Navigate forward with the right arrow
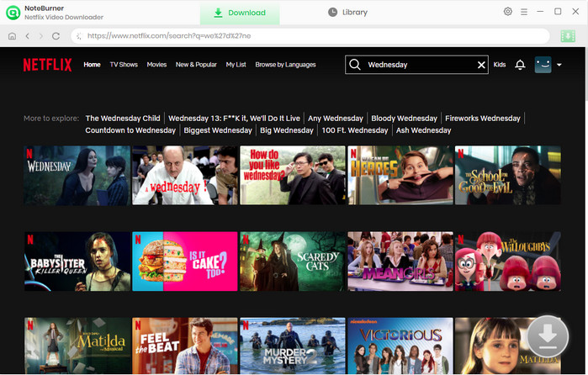 (x=41, y=36)
